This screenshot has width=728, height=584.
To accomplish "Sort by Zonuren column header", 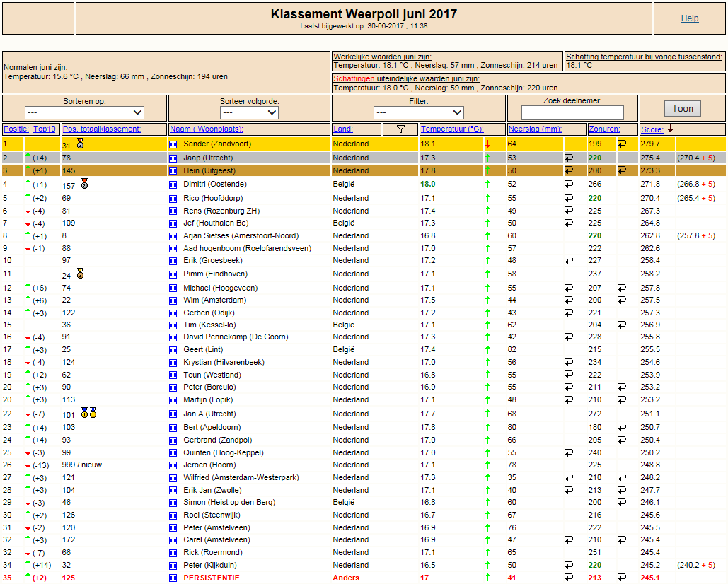I will coord(604,129).
